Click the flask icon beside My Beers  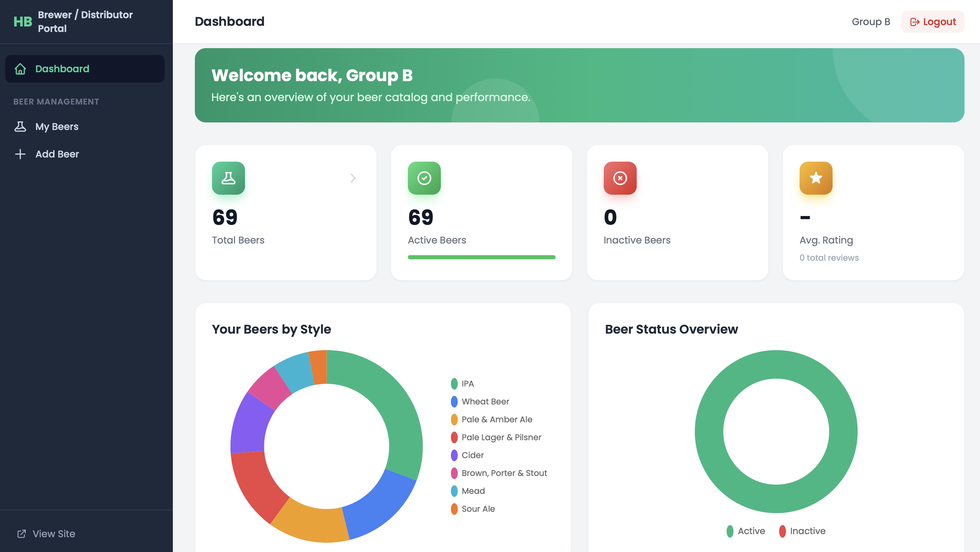[x=20, y=127]
